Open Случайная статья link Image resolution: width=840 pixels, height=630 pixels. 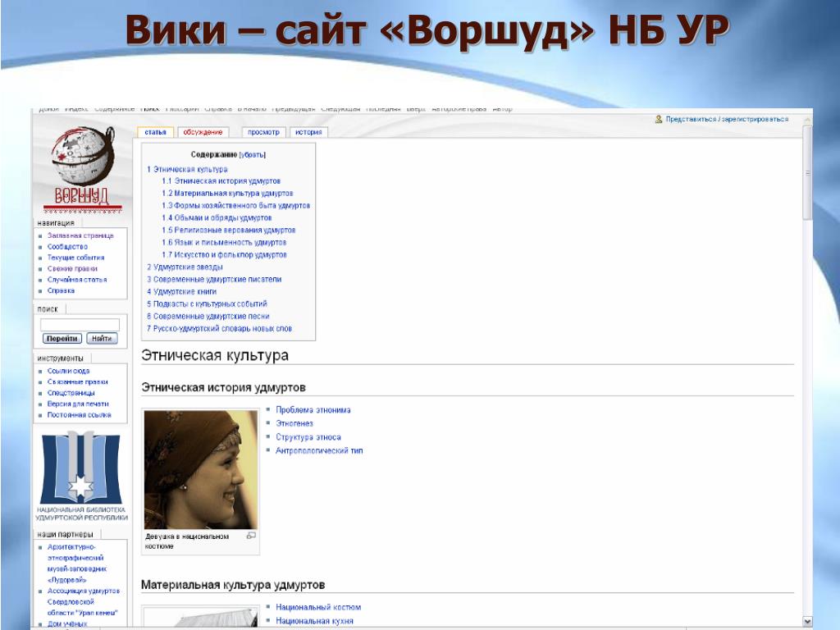(77, 280)
